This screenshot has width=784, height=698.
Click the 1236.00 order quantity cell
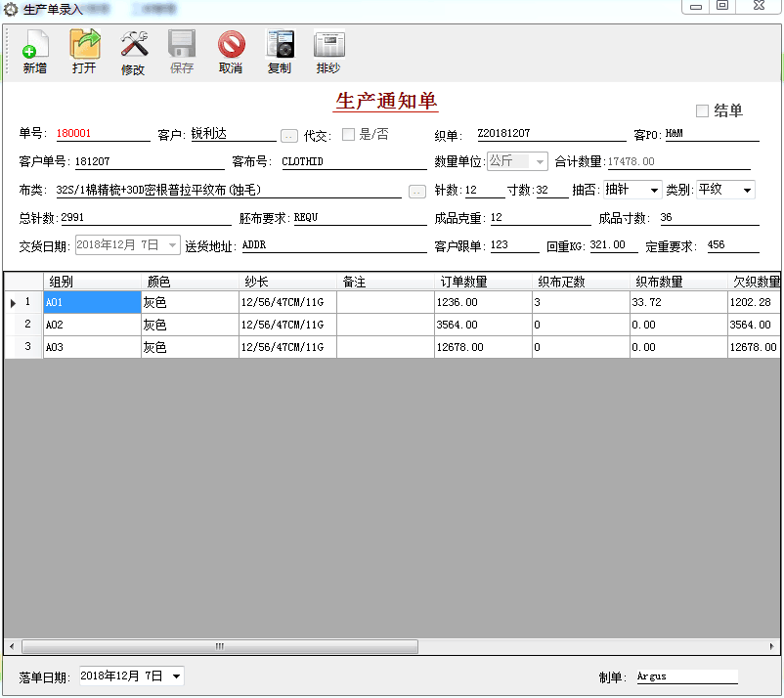[483, 302]
